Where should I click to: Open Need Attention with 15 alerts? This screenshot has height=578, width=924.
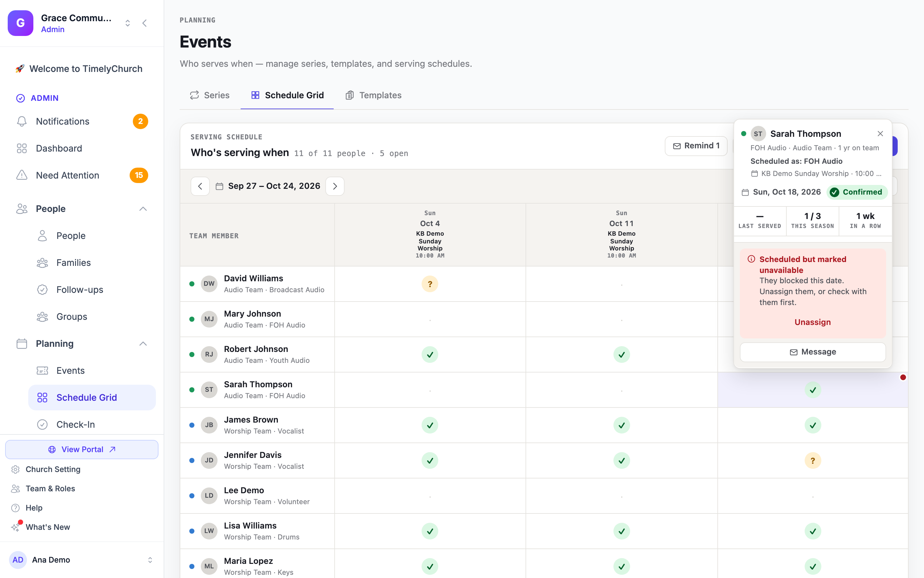pyautogui.click(x=82, y=175)
